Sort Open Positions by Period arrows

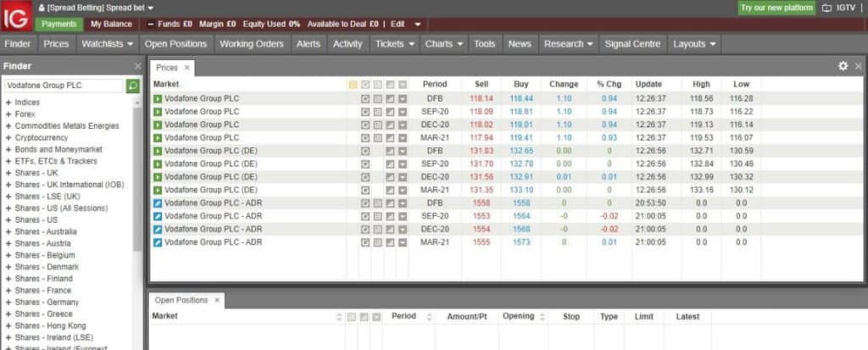pos(428,317)
